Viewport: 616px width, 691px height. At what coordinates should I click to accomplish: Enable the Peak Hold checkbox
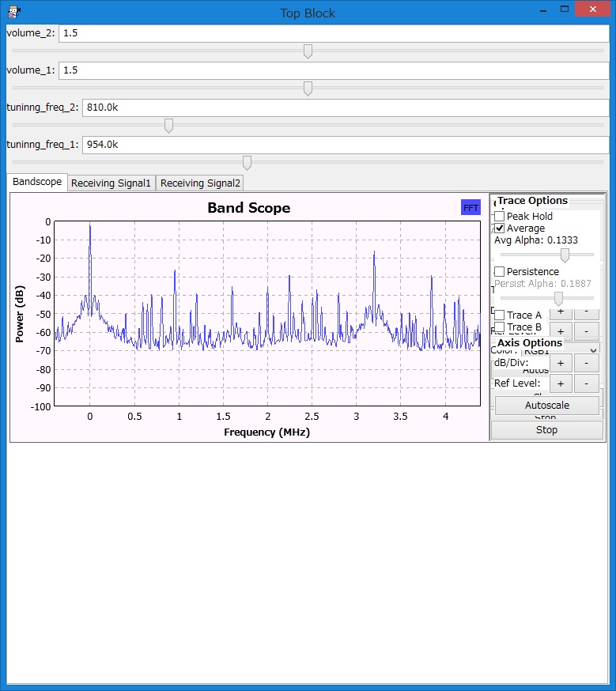499,216
